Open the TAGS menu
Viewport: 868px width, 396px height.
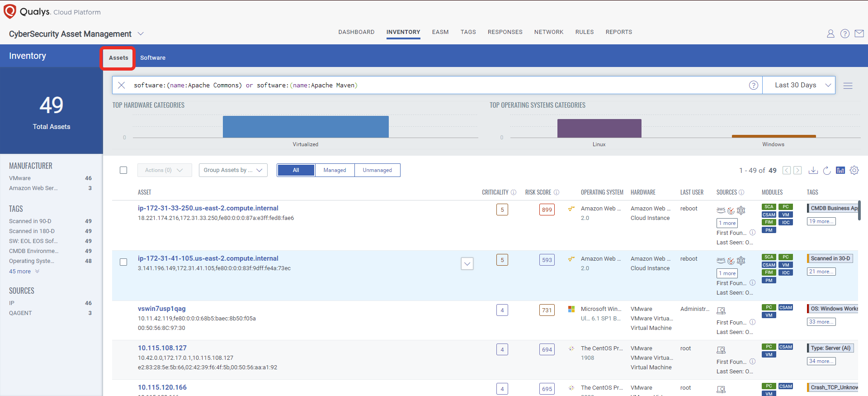click(468, 32)
